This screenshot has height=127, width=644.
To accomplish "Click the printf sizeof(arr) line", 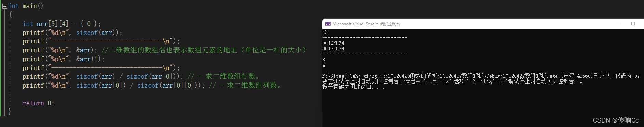I will point(72,33).
